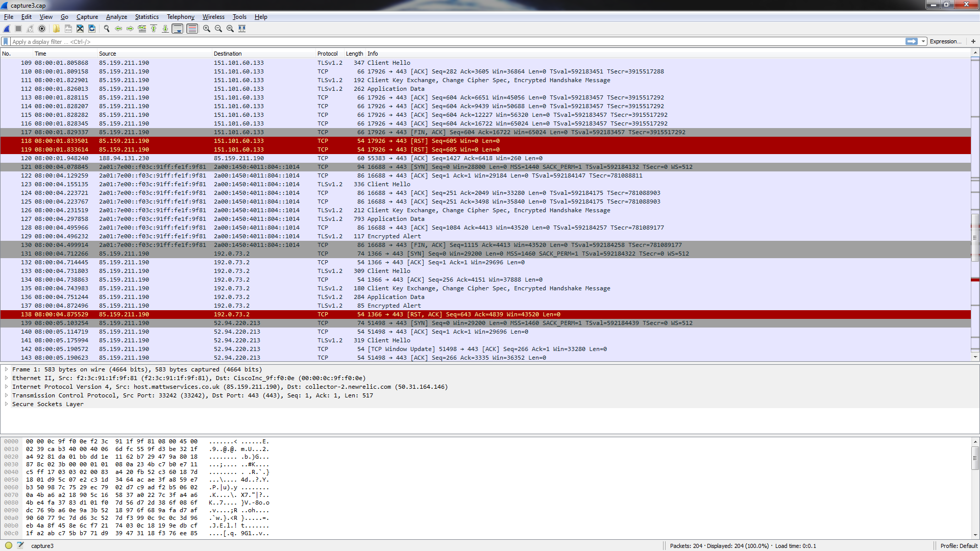This screenshot has width=980, height=551.
Task: Open display filter bookmark icon
Action: (x=6, y=41)
